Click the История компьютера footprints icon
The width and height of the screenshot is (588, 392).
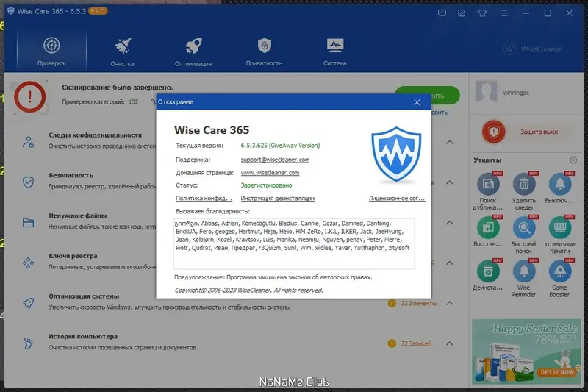28,343
